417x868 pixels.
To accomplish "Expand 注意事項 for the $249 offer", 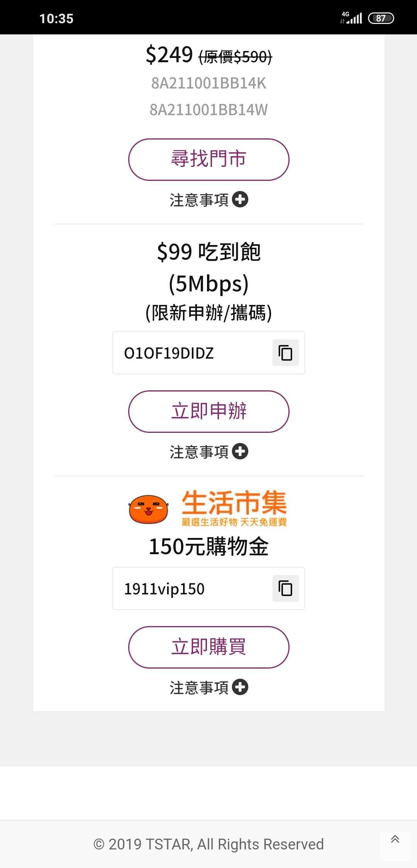I will 208,200.
